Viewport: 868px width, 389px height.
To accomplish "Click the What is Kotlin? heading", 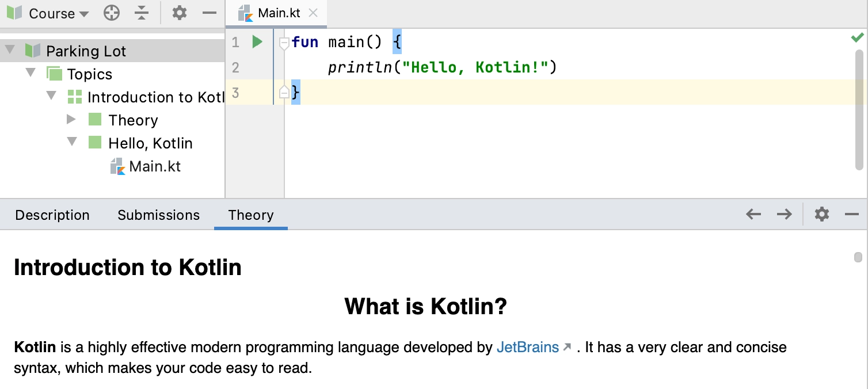I will 426,306.
